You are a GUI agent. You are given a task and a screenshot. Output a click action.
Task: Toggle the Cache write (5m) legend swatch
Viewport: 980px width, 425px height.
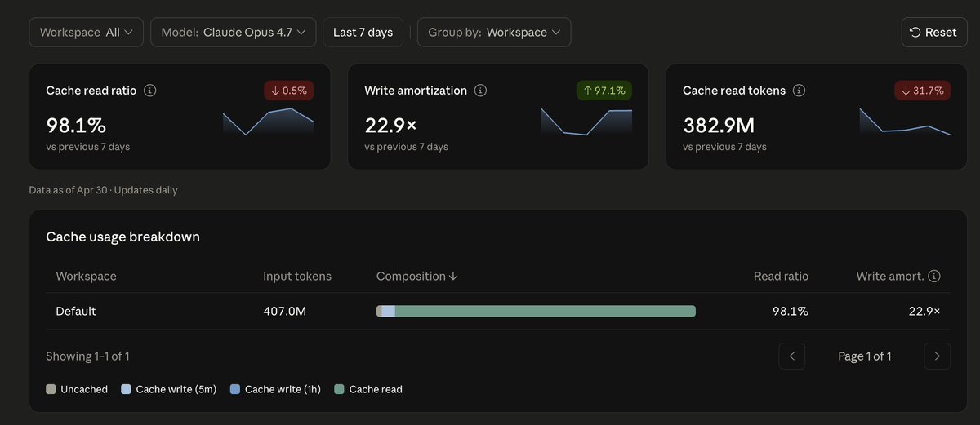coord(126,389)
